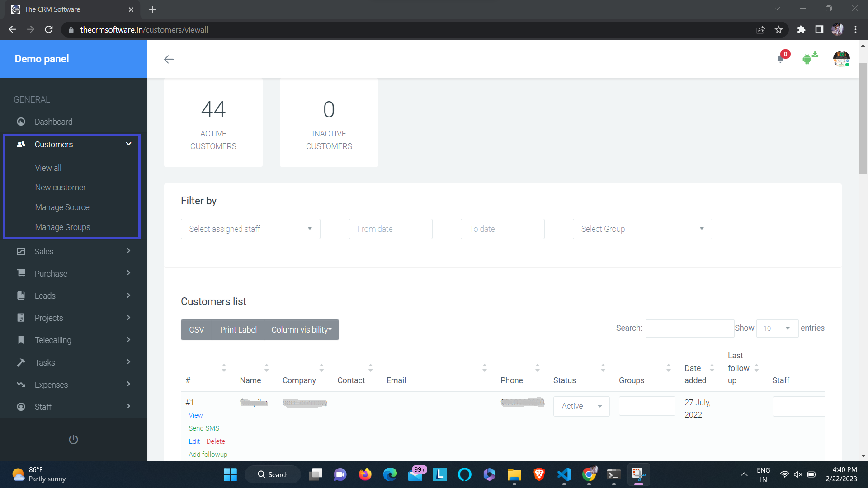Click the power logout icon in sidebar

[x=73, y=440]
